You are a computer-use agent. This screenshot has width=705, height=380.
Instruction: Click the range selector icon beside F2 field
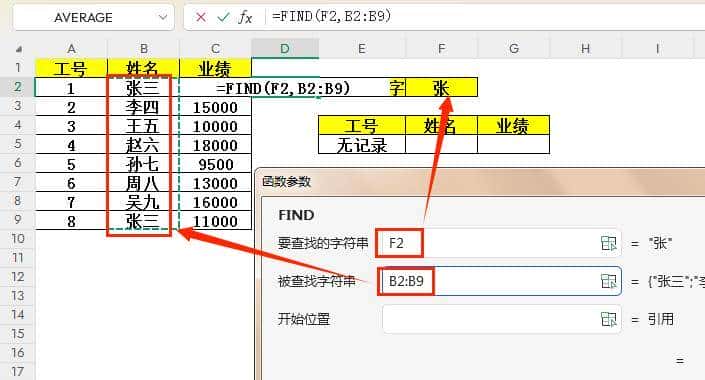[x=608, y=243]
